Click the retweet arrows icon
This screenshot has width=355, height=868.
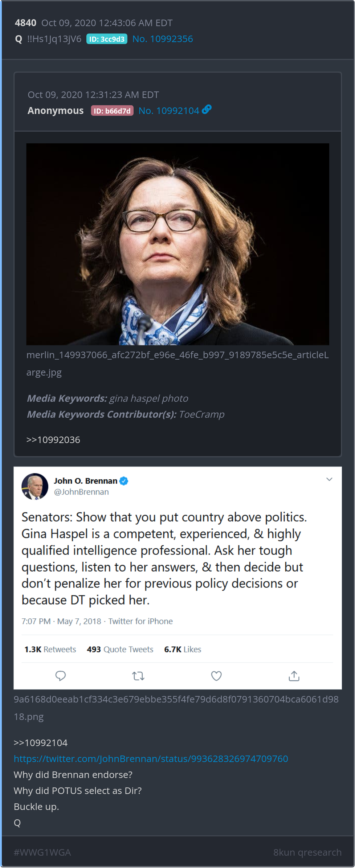point(138,676)
